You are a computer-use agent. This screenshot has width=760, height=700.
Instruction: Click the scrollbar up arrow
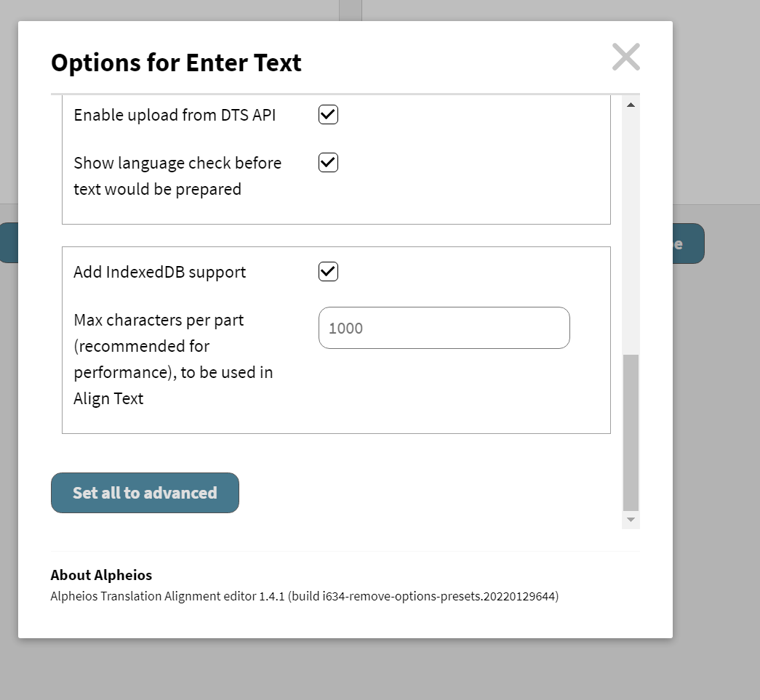tap(630, 104)
